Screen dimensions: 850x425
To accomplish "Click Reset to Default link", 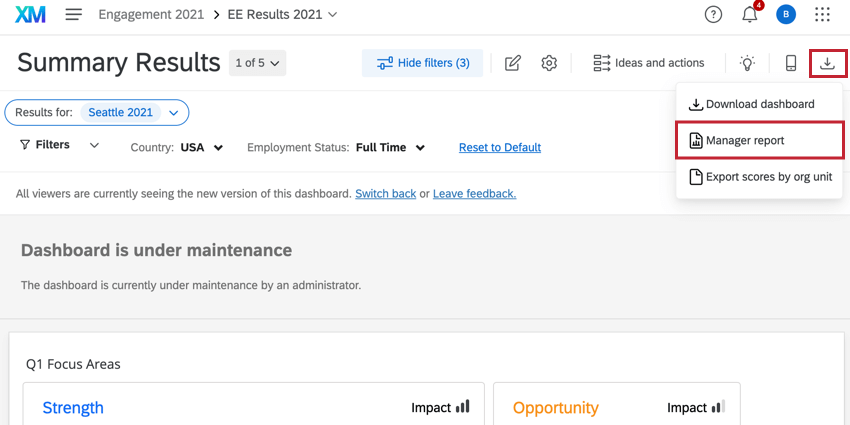I will tap(500, 147).
